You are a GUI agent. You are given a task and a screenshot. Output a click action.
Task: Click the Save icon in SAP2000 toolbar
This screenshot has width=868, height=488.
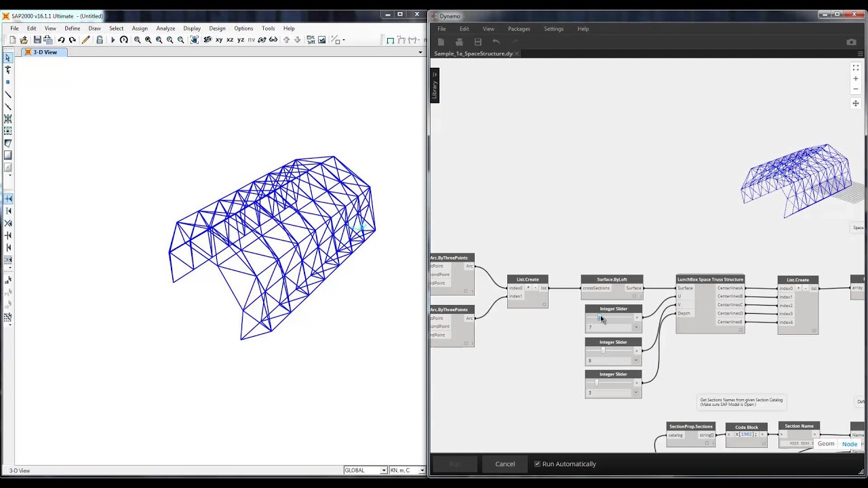(37, 40)
